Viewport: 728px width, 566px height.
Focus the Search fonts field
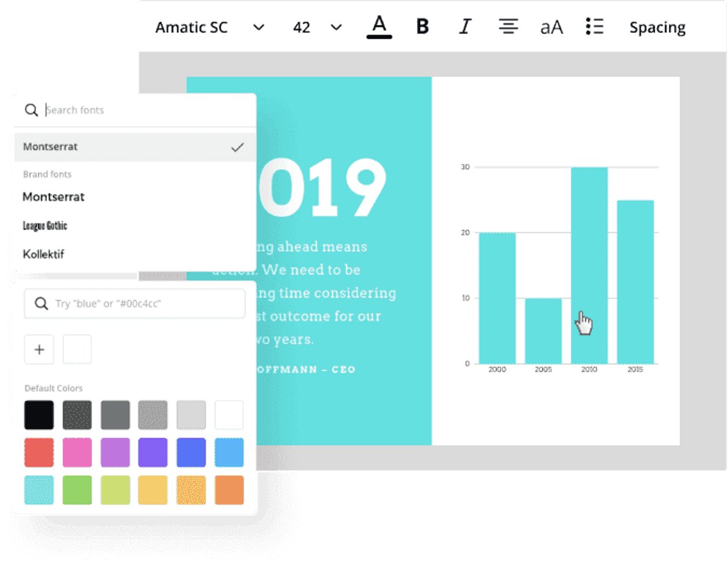click(x=135, y=110)
